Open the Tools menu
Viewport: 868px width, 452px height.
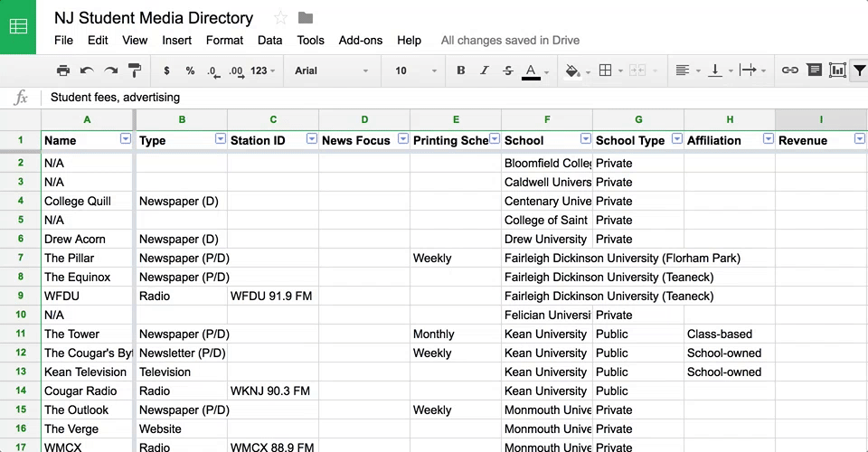point(310,41)
